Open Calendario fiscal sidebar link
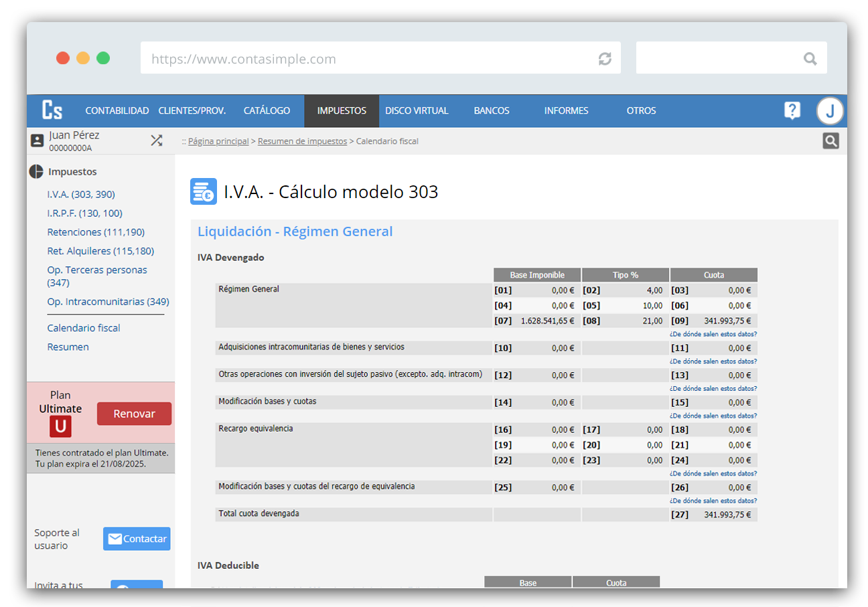Viewport: 868px width, 607px height. pos(84,328)
